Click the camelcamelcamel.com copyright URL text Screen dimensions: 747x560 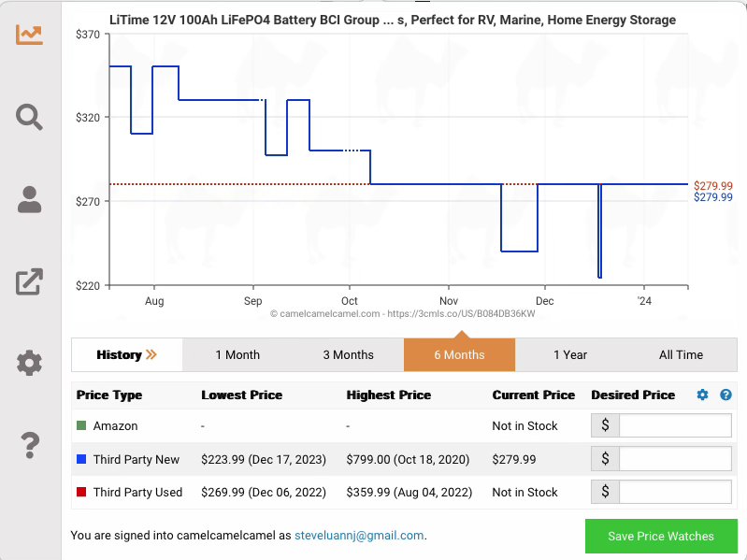[403, 314]
